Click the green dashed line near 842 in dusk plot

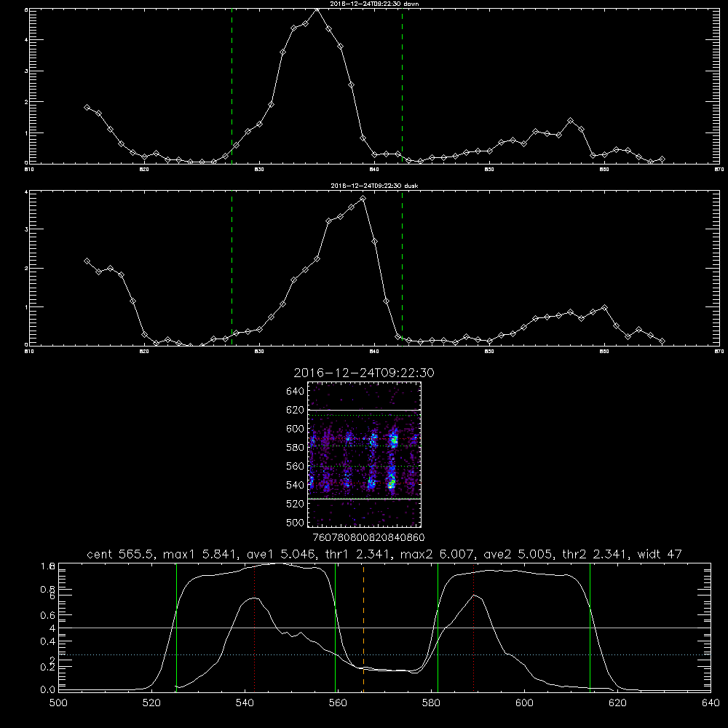pyautogui.click(x=402, y=268)
